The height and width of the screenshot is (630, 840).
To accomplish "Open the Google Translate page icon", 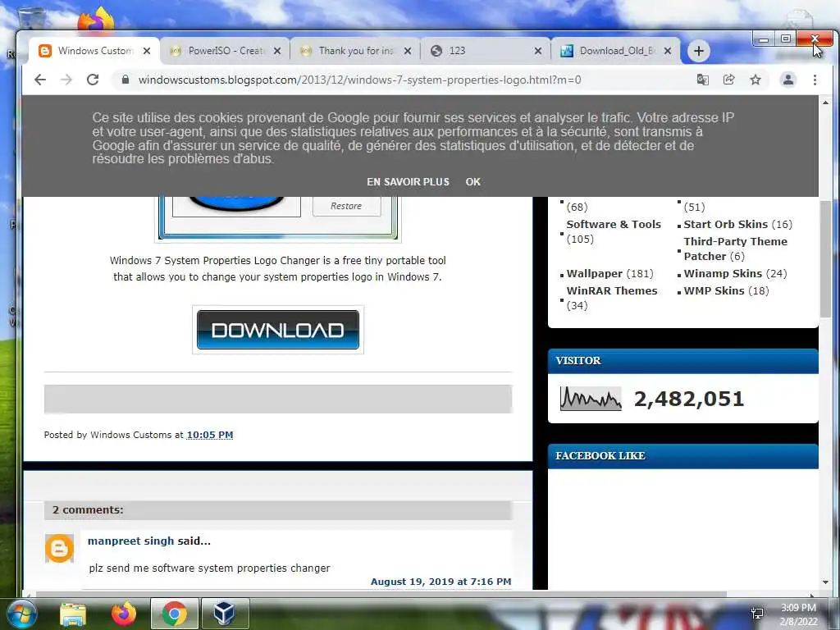I will (702, 80).
